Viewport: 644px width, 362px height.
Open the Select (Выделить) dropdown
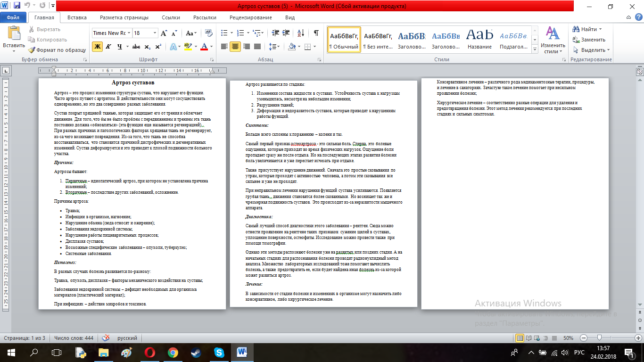point(592,50)
